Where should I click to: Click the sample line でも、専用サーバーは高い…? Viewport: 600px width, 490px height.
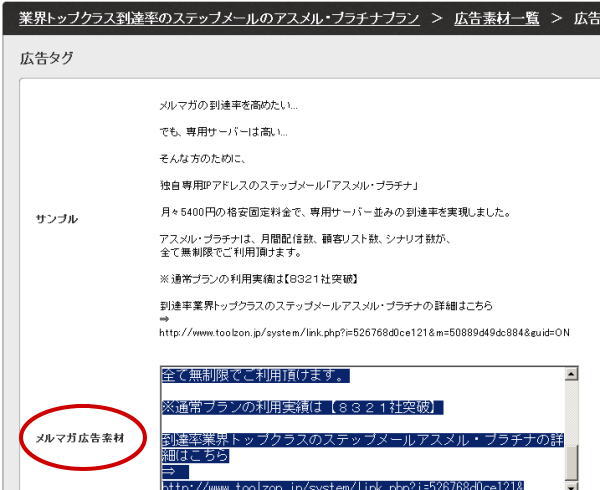[223, 132]
